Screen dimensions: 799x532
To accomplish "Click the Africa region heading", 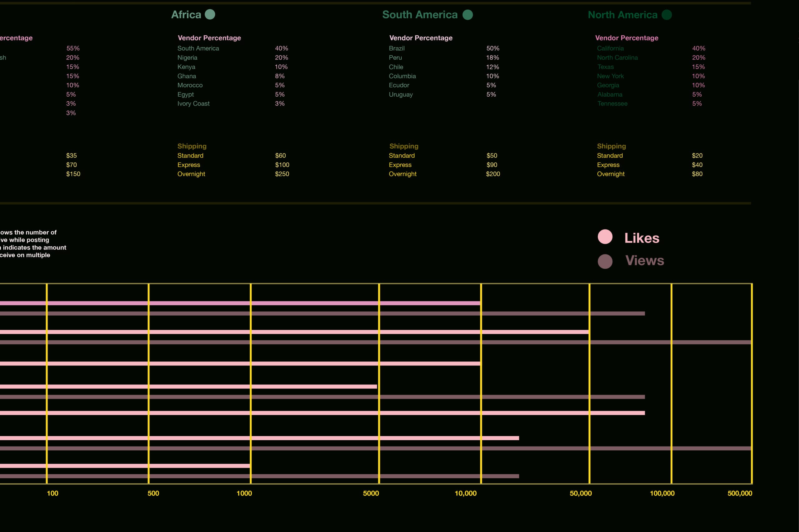I will tap(186, 15).
